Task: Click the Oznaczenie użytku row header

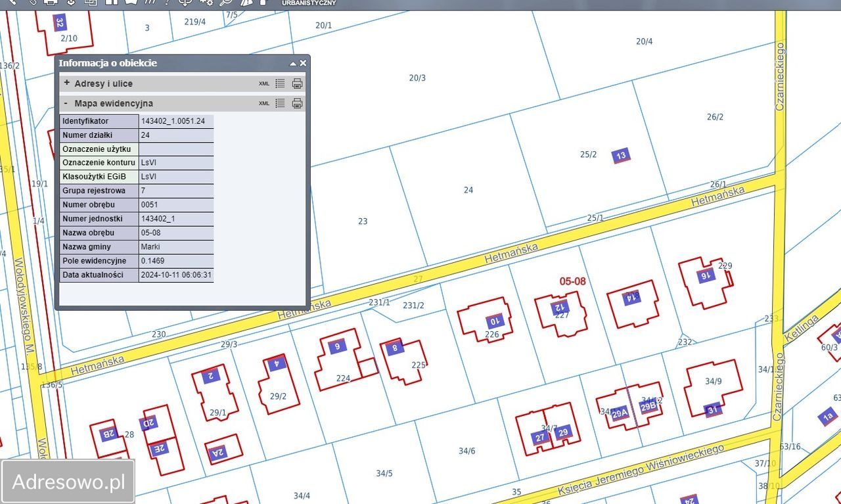Action: (x=99, y=149)
